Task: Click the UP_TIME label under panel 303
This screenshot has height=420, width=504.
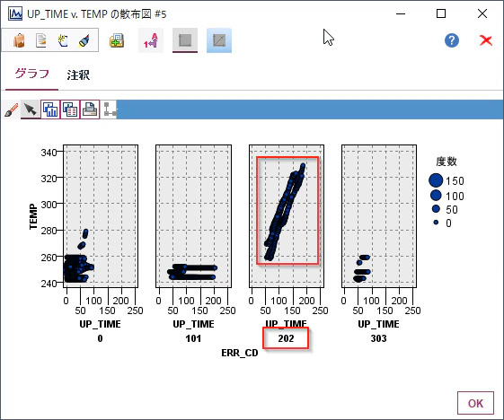Action: click(x=378, y=324)
